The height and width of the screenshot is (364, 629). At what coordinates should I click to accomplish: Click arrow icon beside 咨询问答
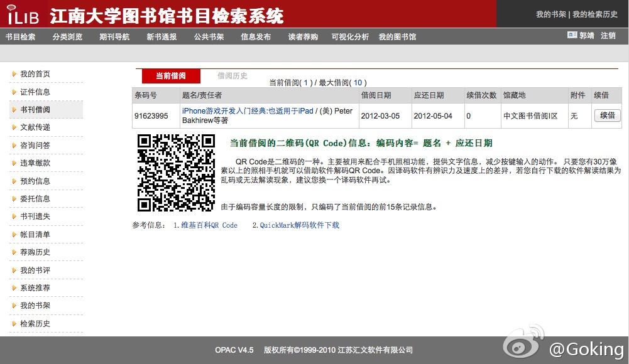tap(14, 146)
